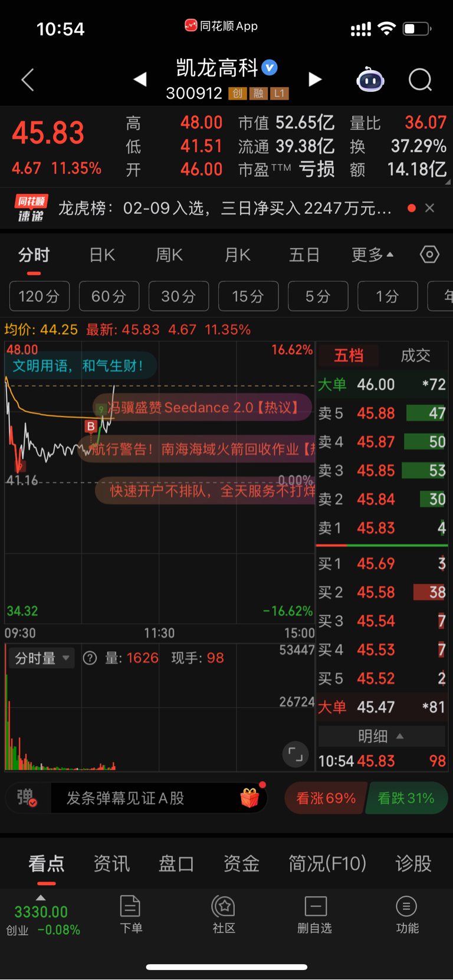Choose the 60分 period
Viewport: 453px width, 980px height.
click(109, 296)
